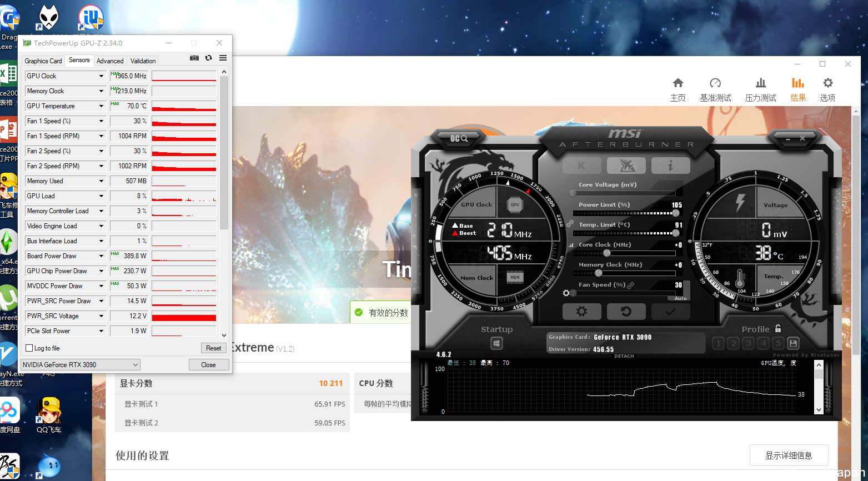Image resolution: width=868 pixels, height=481 pixels.
Task: Open the Board Power Draw dropdown
Action: (x=101, y=256)
